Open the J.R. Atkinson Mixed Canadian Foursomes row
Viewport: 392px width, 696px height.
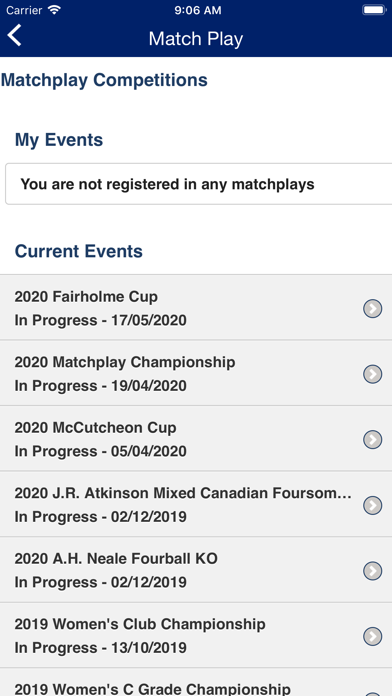point(196,504)
